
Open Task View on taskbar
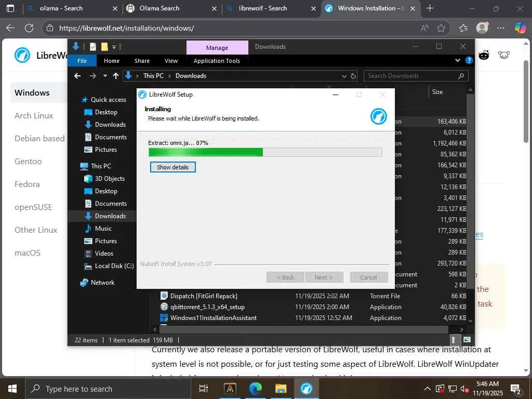pyautogui.click(x=204, y=389)
